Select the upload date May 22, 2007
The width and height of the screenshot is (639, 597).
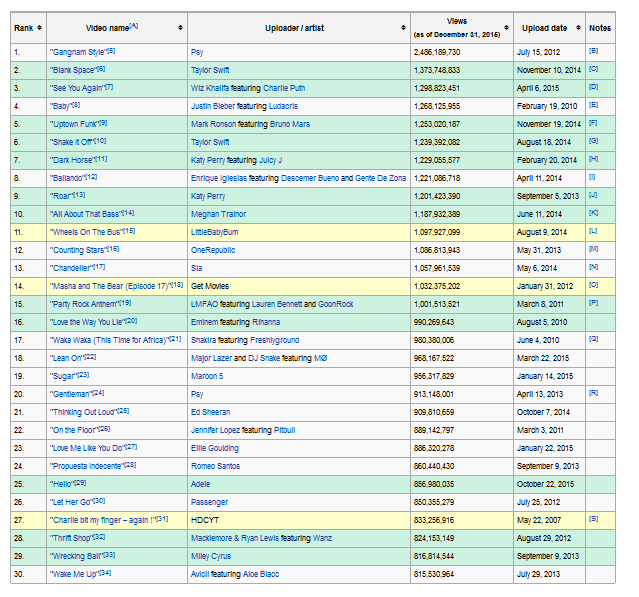pyautogui.click(x=539, y=520)
